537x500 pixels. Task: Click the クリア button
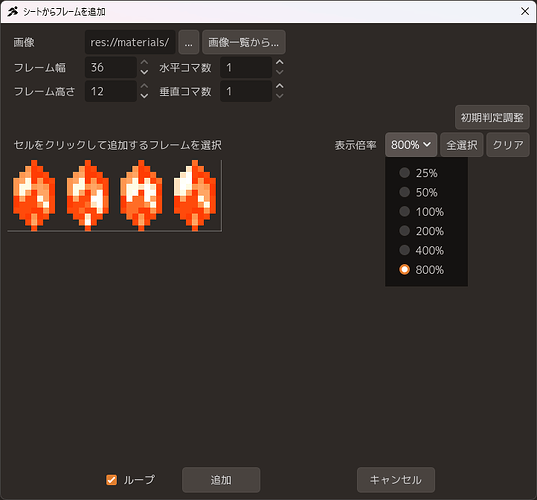point(508,145)
